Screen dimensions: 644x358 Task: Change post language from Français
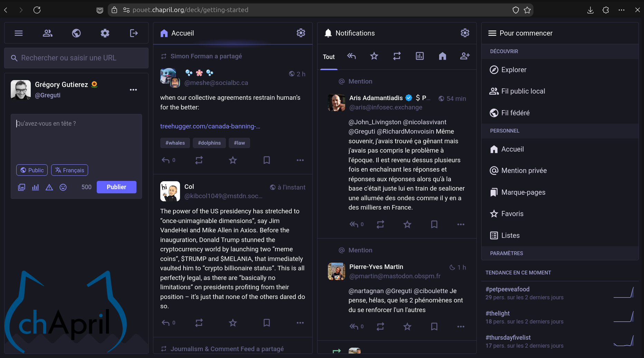[x=70, y=170]
